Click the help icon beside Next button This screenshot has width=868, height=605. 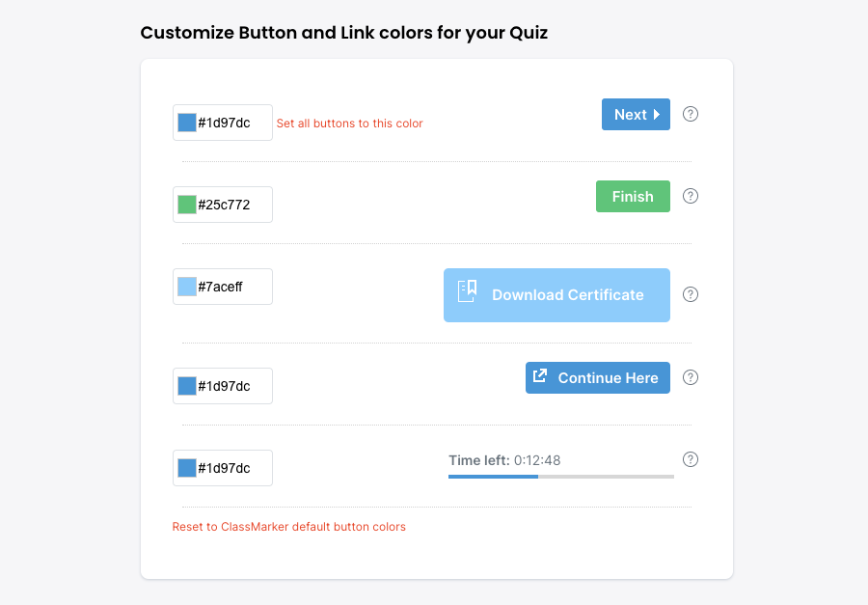[691, 114]
